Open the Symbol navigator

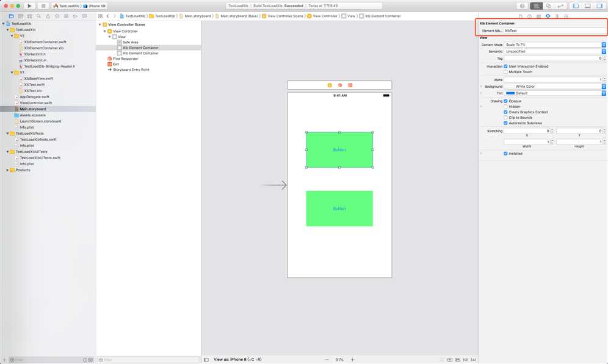click(29, 16)
